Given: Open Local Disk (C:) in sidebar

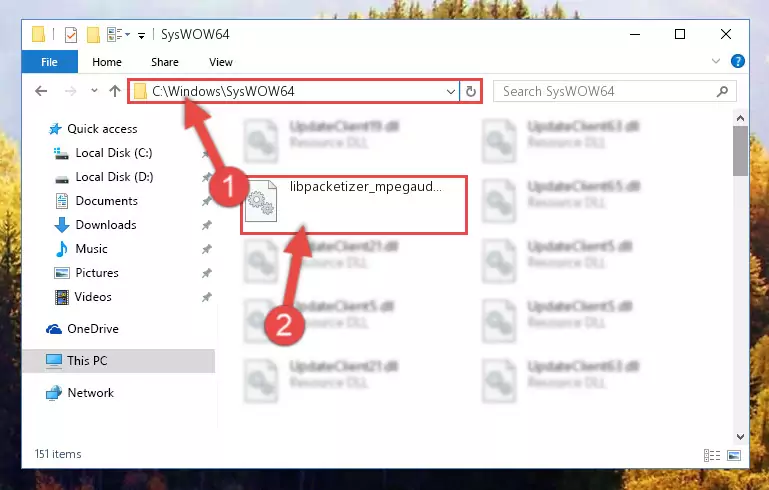Looking at the screenshot, I should tap(114, 153).
